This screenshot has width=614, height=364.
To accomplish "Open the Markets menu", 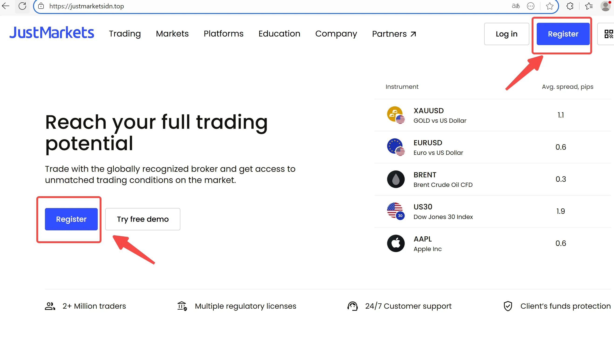I will 172,34.
